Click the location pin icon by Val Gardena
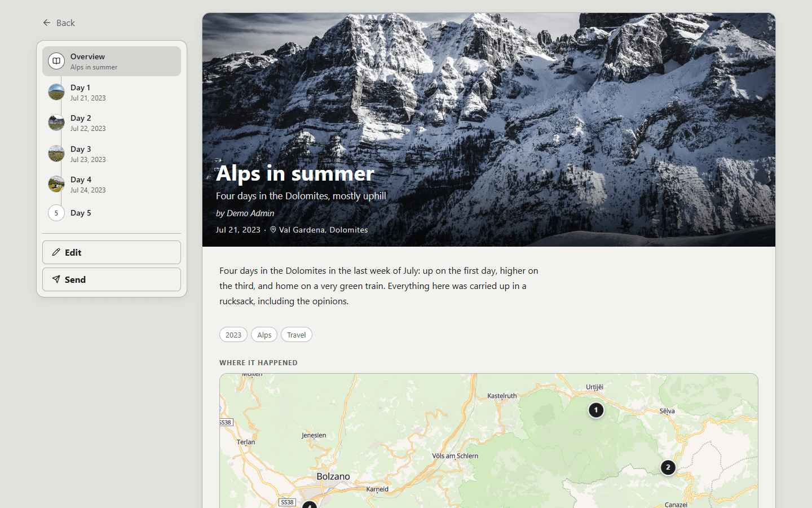The width and height of the screenshot is (812, 508). click(273, 230)
